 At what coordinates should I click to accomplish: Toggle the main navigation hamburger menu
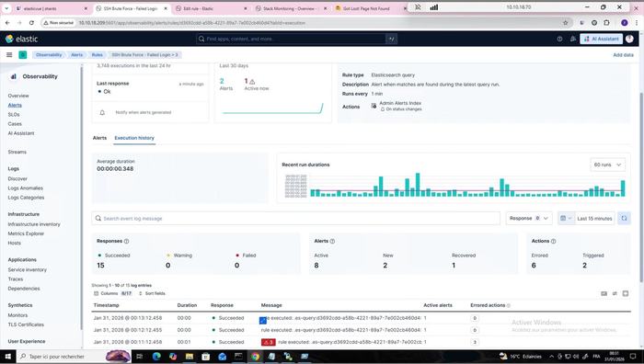coord(9,54)
